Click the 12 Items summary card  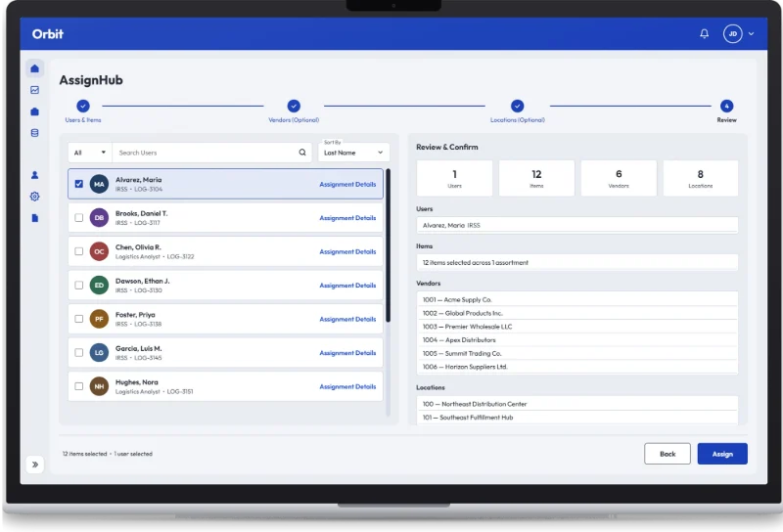tap(536, 178)
